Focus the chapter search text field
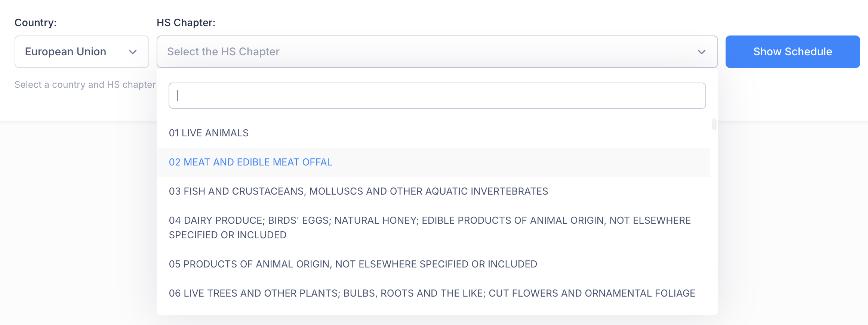The width and height of the screenshot is (868, 325). pyautogui.click(x=437, y=96)
